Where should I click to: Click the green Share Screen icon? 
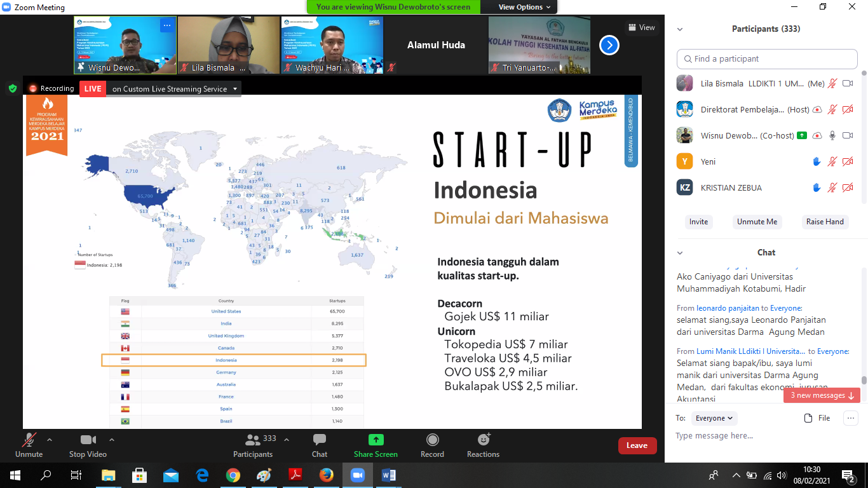click(x=376, y=440)
